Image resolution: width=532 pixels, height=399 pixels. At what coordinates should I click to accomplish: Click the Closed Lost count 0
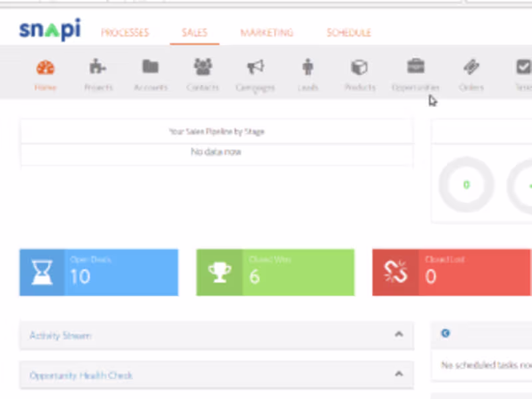[x=430, y=277]
